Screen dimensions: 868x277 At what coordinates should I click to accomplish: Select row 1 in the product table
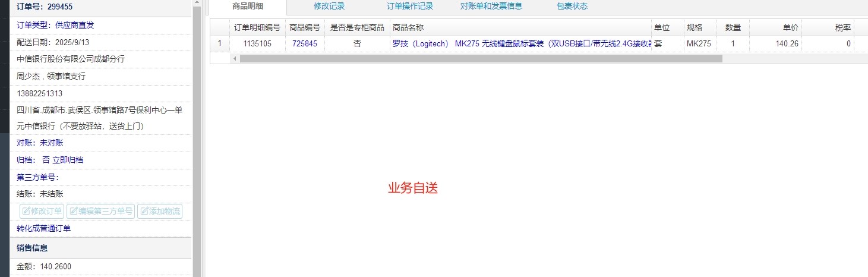(220, 43)
